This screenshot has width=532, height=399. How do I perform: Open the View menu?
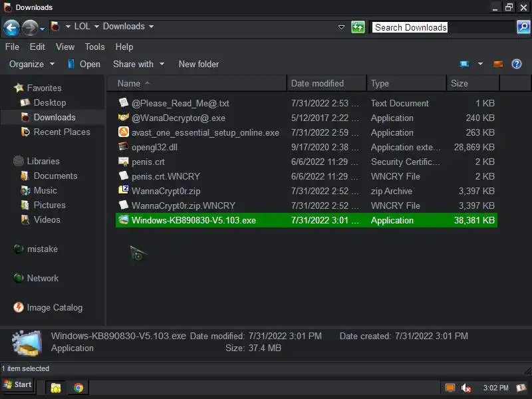tap(65, 47)
